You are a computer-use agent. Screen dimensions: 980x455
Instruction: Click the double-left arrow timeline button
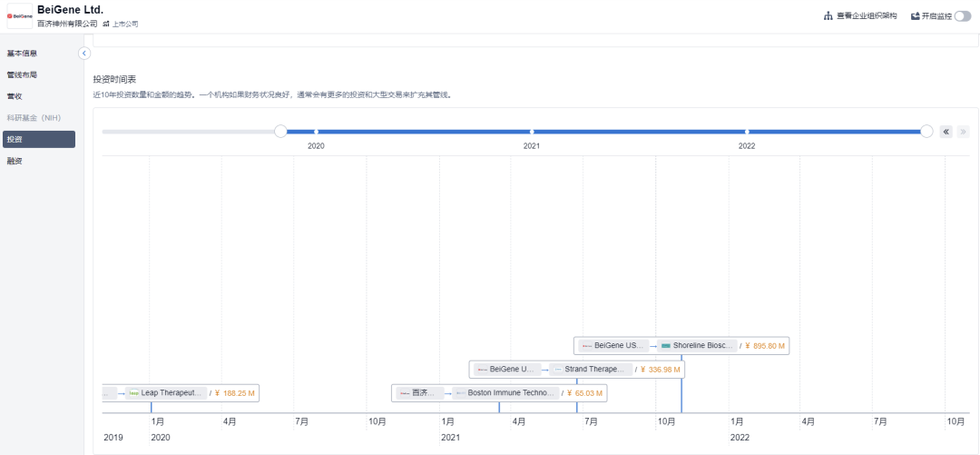tap(946, 132)
